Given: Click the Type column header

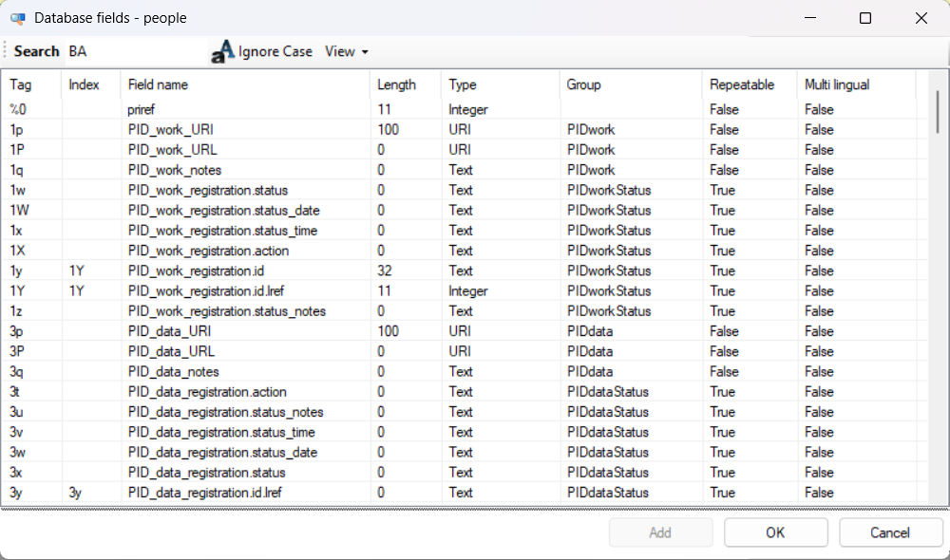Looking at the screenshot, I should point(463,84).
